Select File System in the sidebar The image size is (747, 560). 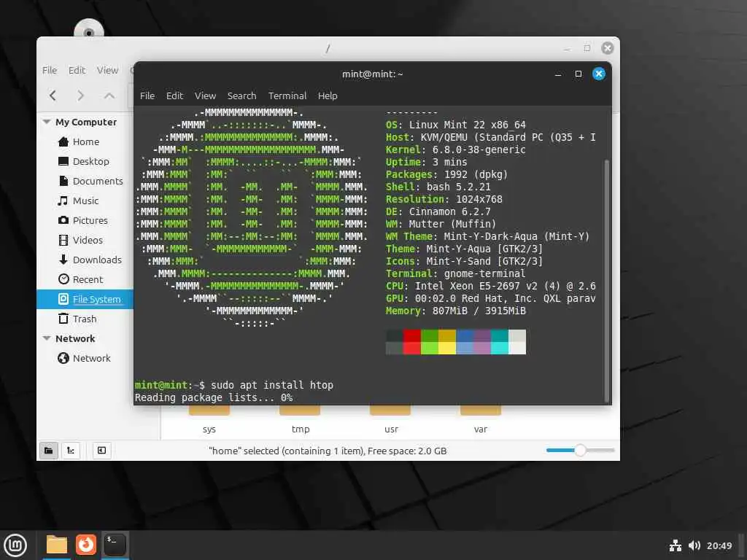coord(85,299)
